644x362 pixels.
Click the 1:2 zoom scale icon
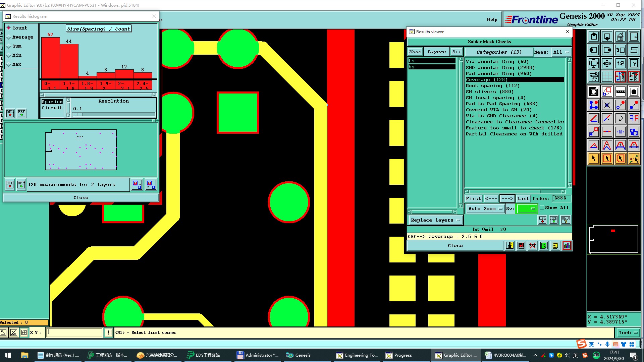620,63
